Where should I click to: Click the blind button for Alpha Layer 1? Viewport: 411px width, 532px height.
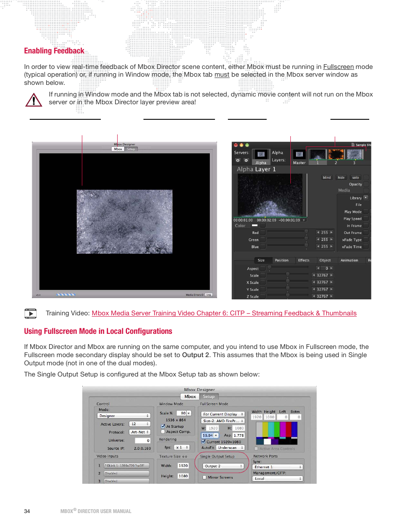pos(327,177)
